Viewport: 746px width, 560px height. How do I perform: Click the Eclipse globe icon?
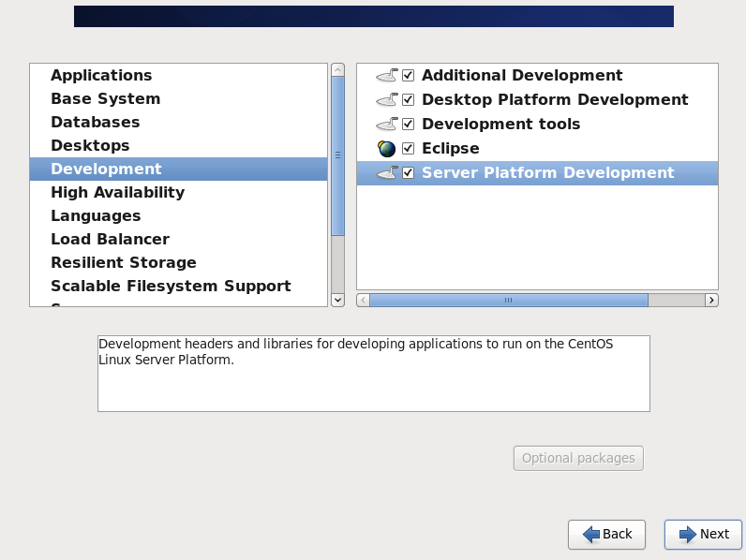coord(386,149)
